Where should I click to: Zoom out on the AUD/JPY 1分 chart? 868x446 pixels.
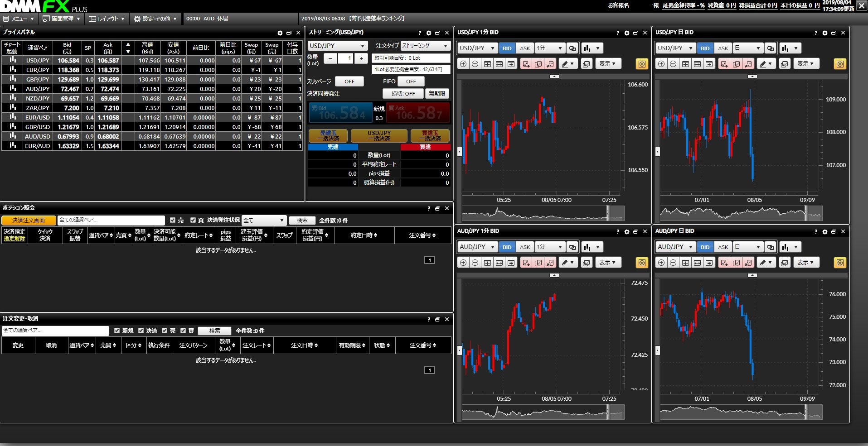[475, 263]
